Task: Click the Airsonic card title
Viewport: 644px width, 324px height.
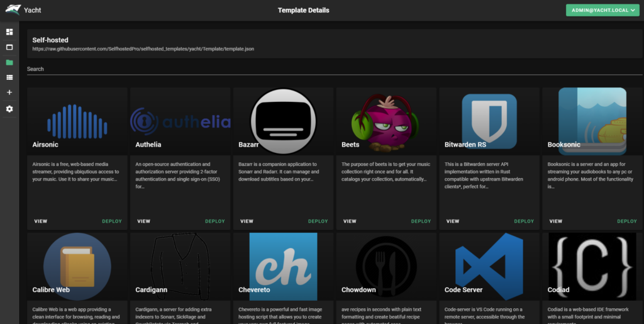Action: click(45, 145)
